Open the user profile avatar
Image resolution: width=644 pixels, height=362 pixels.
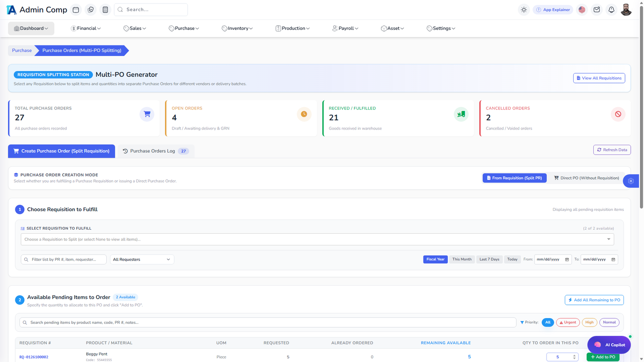point(626,10)
